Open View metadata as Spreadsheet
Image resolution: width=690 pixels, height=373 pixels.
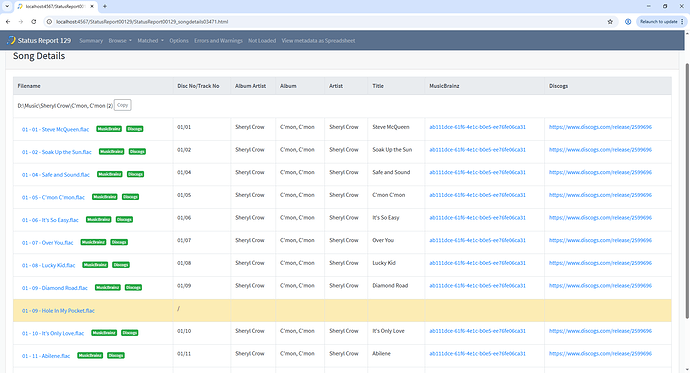pos(318,40)
